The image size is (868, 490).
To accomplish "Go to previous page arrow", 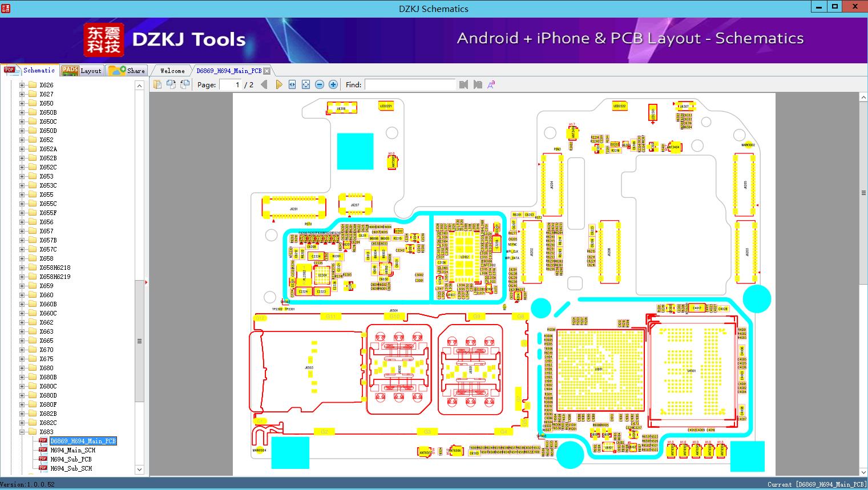I will coord(264,84).
